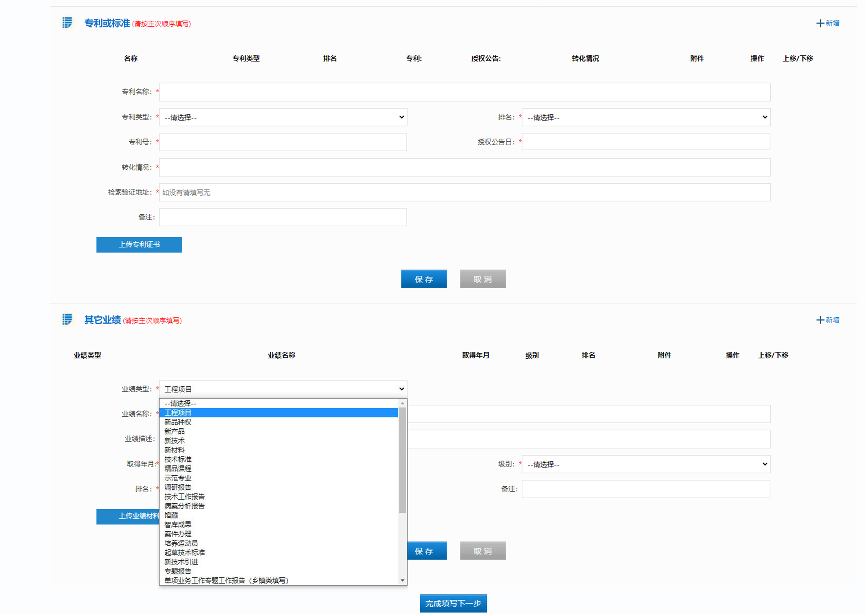Viewport: 868px width, 614px height.
Task: Click the 上传专利证书 button
Action: [139, 245]
